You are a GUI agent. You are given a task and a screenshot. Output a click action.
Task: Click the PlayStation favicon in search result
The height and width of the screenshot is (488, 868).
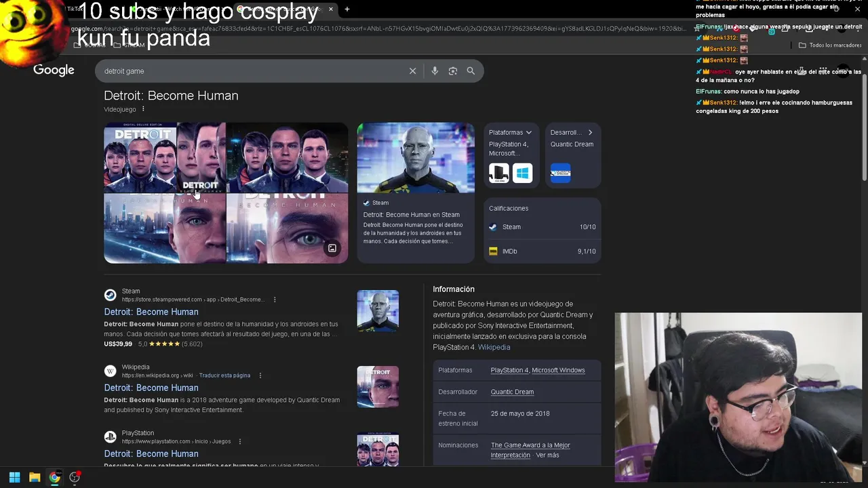[x=110, y=436]
